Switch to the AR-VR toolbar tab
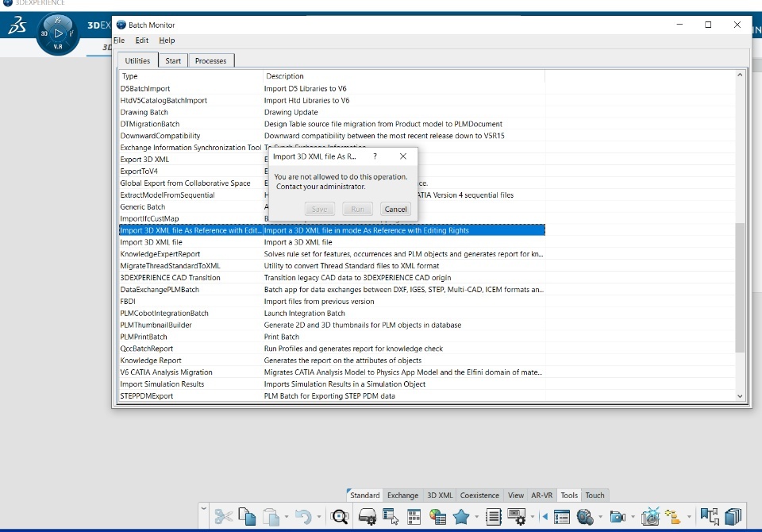This screenshot has width=762, height=532. (542, 495)
